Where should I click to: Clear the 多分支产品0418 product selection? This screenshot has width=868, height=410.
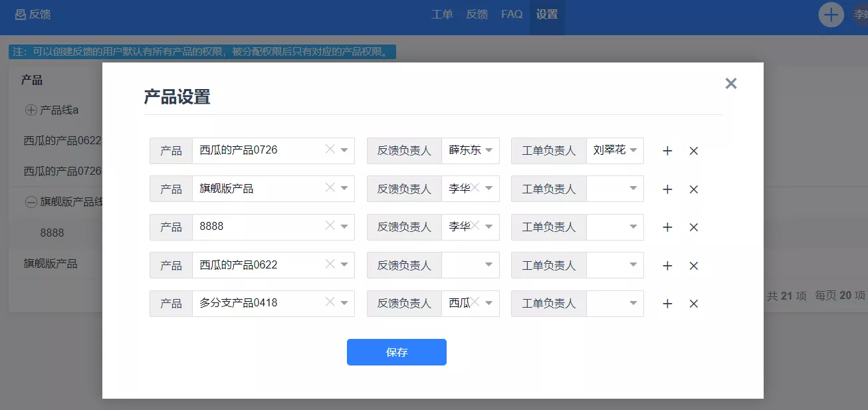pos(330,302)
